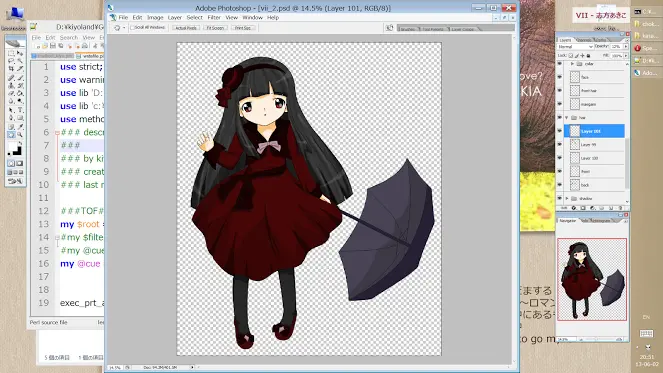The width and height of the screenshot is (663, 373).
Task: Hide Layer 101
Action: click(x=559, y=131)
